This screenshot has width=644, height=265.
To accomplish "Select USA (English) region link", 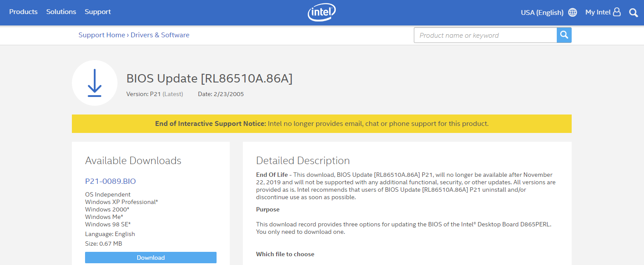I will (x=542, y=12).
